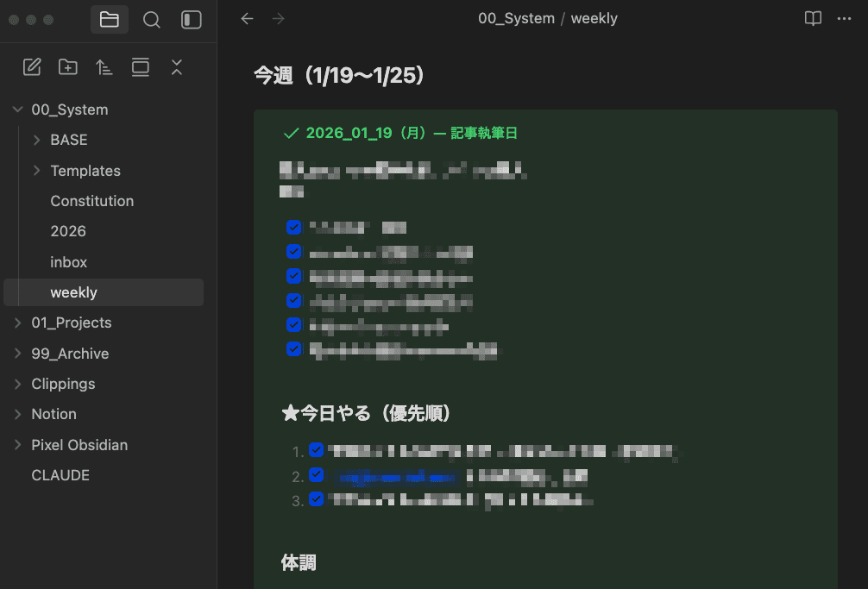Create a new note with pencil icon

(32, 67)
